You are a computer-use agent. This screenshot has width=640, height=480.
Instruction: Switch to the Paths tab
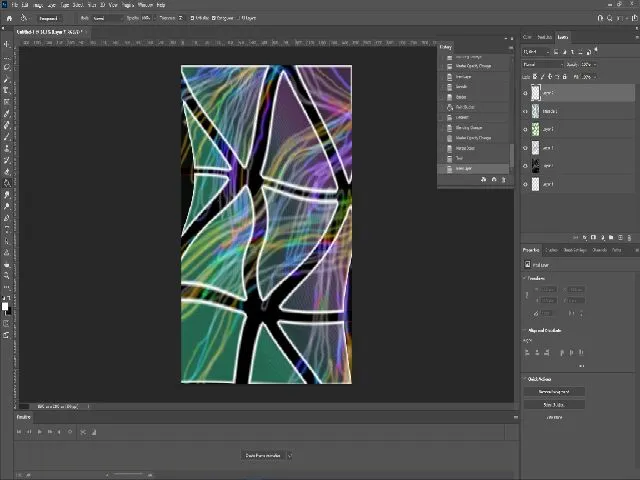tap(616, 250)
